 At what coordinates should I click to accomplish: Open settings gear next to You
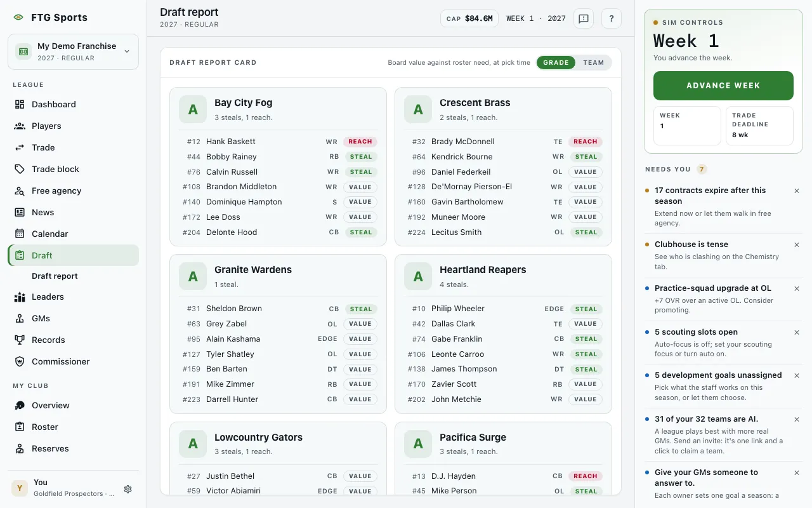click(x=128, y=489)
